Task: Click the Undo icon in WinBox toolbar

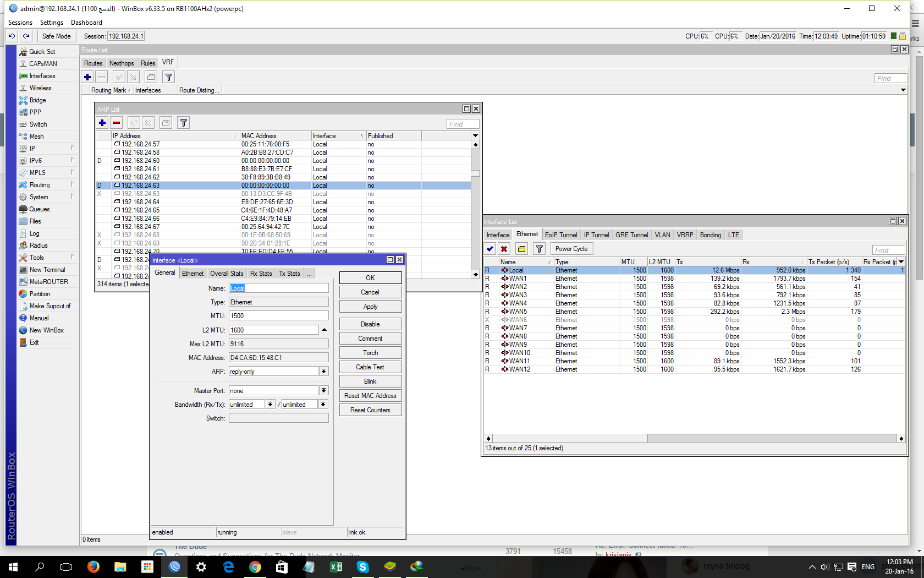Action: click(12, 36)
